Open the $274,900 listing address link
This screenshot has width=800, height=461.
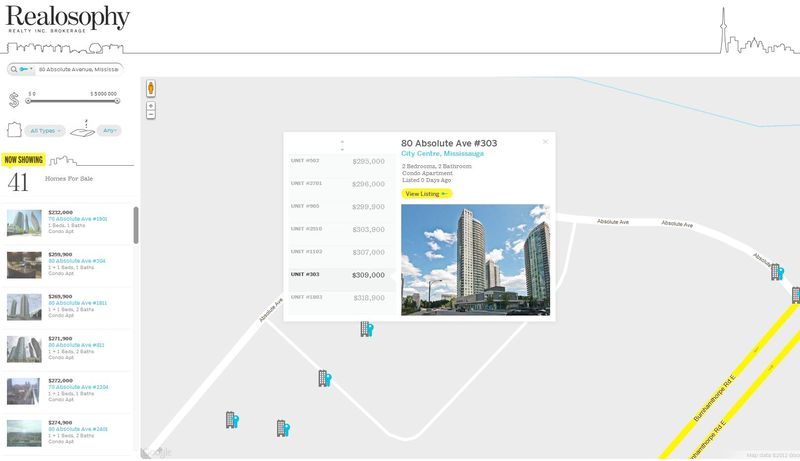(x=78, y=429)
